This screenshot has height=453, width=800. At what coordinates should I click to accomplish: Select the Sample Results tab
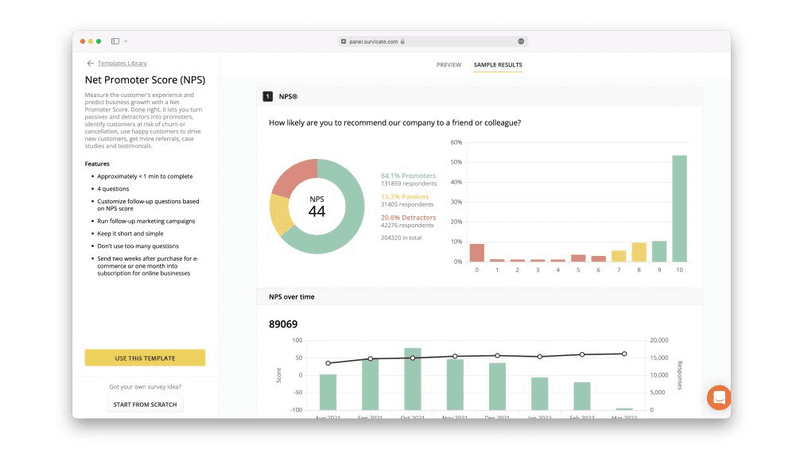pyautogui.click(x=498, y=65)
